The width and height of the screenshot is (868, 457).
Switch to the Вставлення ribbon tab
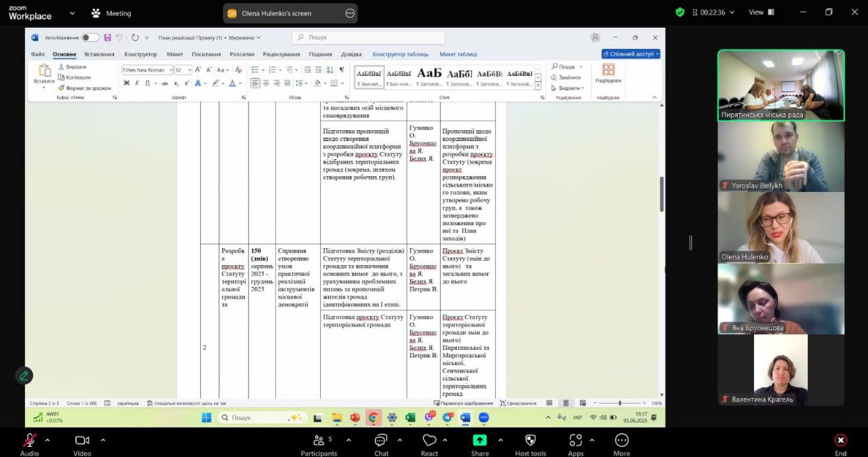[x=100, y=54]
